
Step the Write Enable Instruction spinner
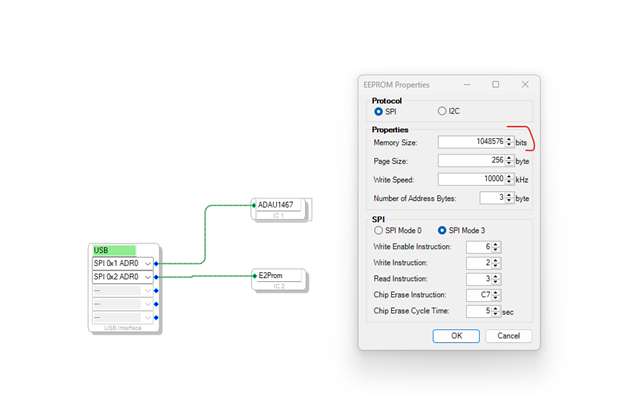496,247
